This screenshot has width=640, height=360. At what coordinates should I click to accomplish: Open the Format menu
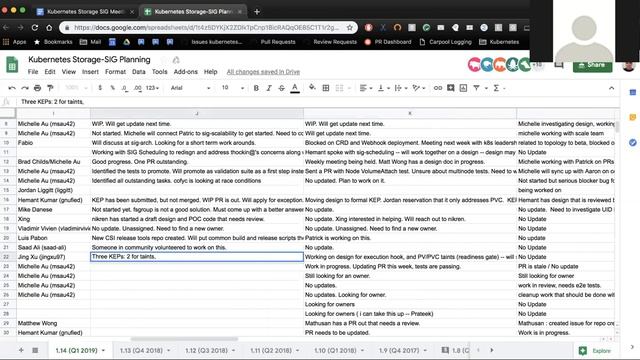coord(116,71)
